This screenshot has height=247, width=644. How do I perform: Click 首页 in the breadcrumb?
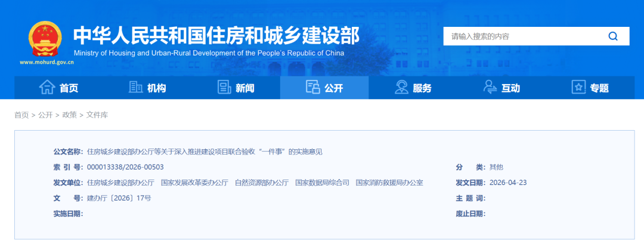click(22, 115)
